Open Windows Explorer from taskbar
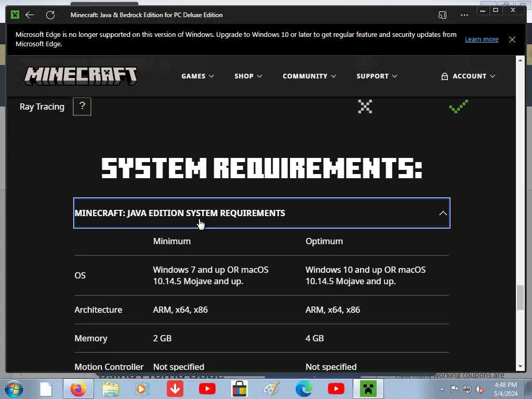Image resolution: width=532 pixels, height=399 pixels. 111,389
